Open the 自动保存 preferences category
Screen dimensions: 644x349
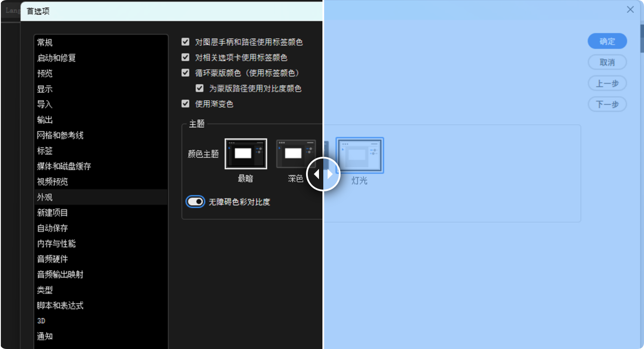52,228
